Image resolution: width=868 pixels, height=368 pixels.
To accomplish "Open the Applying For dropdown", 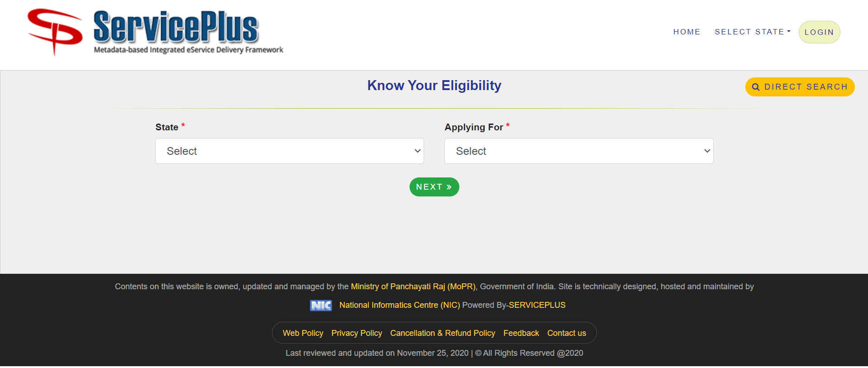I will click(x=578, y=151).
